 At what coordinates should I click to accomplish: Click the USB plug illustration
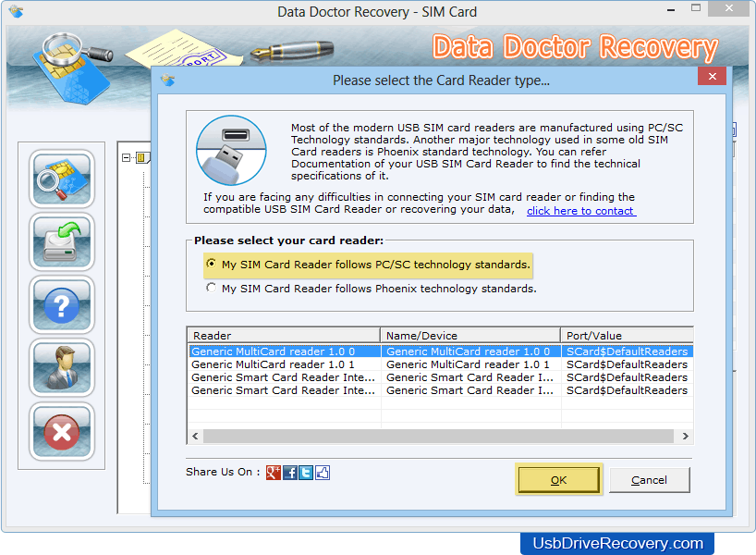(x=231, y=150)
